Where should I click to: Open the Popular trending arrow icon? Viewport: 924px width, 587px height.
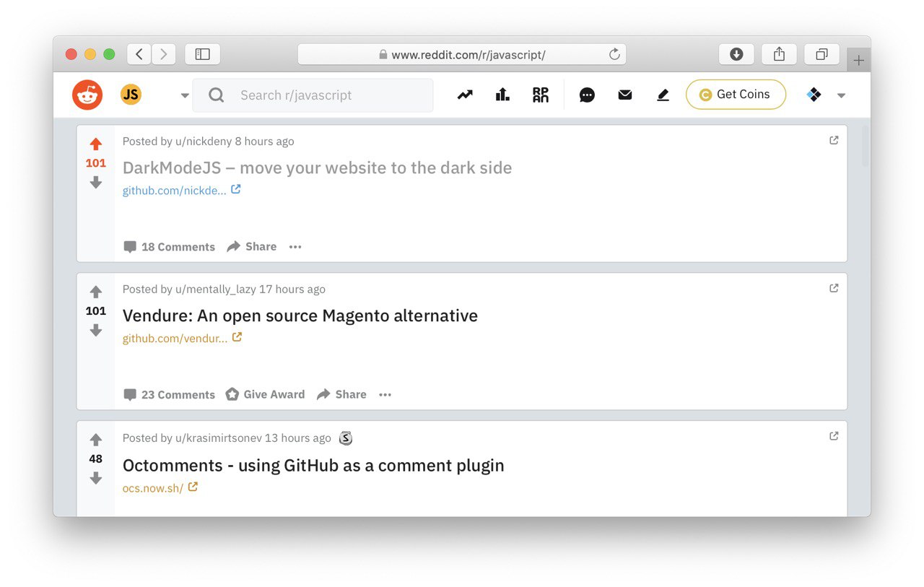click(x=465, y=95)
